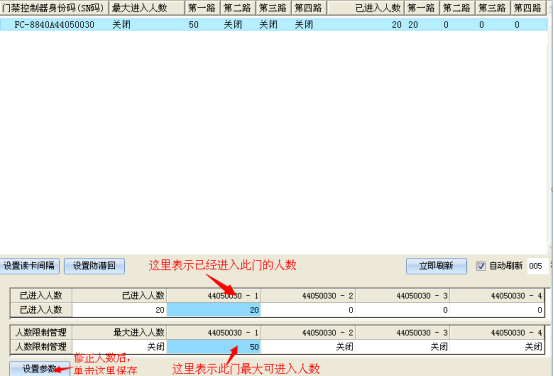
Task: Select the FC-8840A44050030 controller row
Action: 274,24
